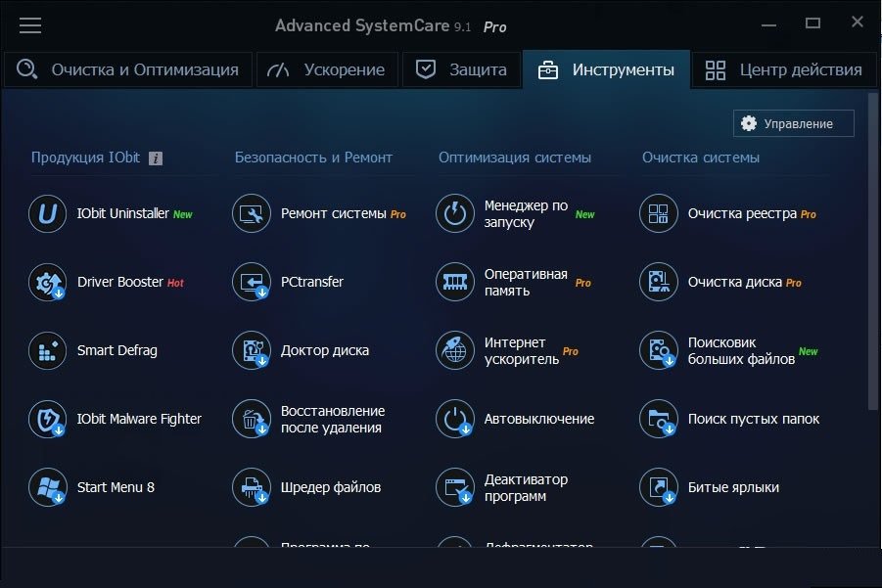Viewport: 882px width, 588px height.
Task: Open the Центр действия tab
Action: (783, 69)
